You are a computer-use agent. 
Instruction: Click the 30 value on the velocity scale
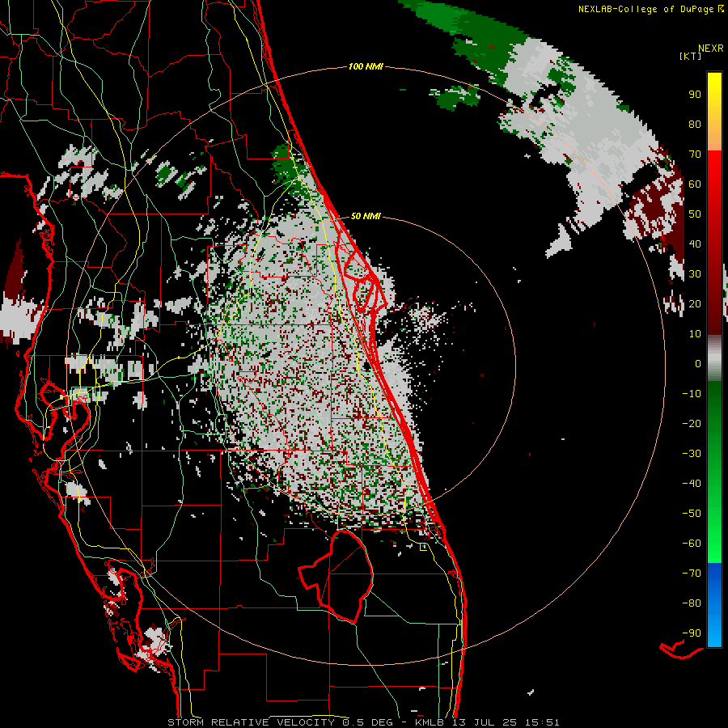click(x=695, y=274)
